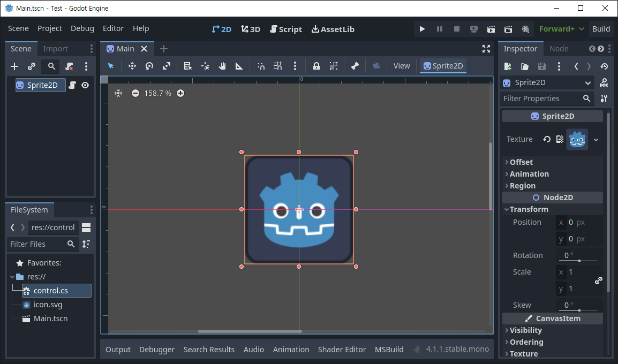Reset zoom via 158.7 % label
Viewport: 618px width, 364px height.
pyautogui.click(x=157, y=93)
